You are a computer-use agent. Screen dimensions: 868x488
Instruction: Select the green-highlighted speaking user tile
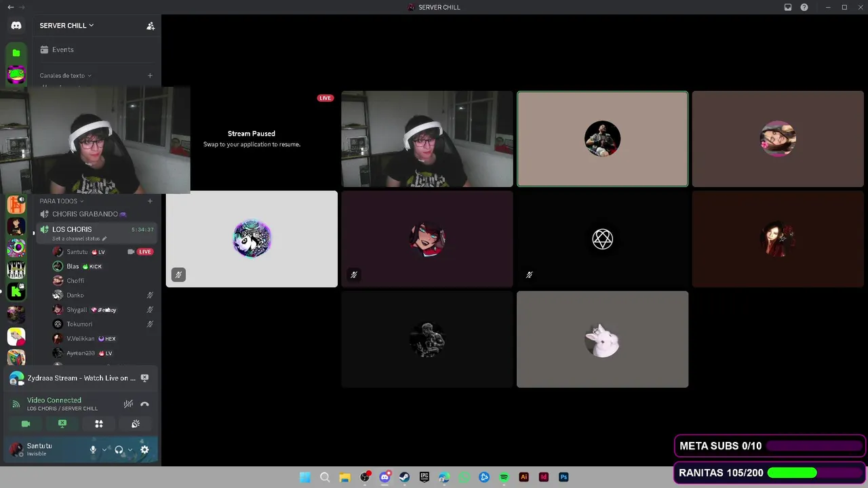pyautogui.click(x=602, y=139)
